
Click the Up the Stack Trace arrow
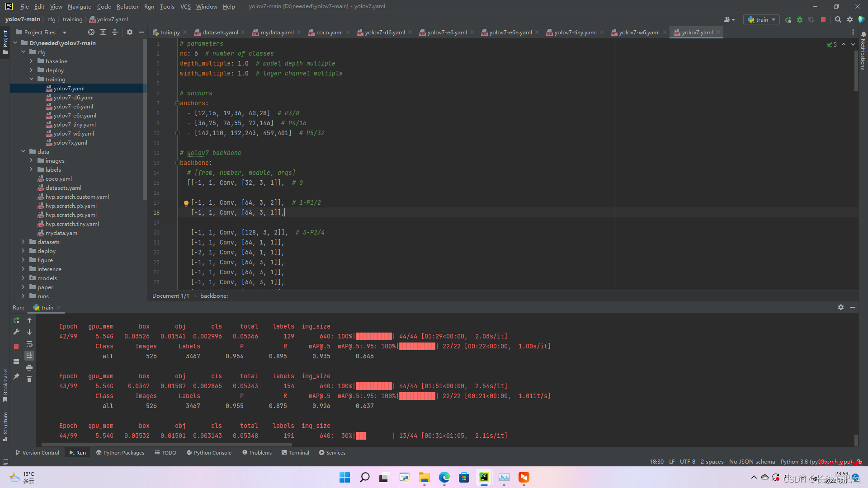(29, 320)
